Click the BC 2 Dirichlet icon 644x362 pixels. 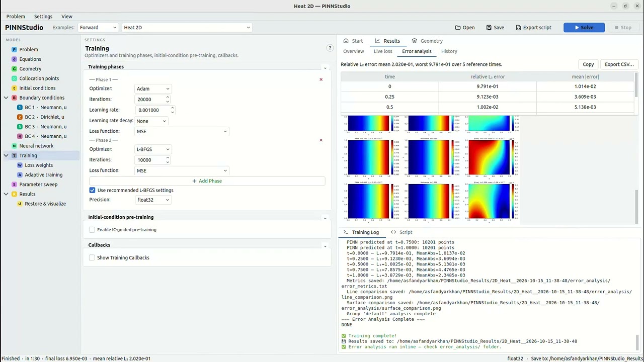point(20,117)
